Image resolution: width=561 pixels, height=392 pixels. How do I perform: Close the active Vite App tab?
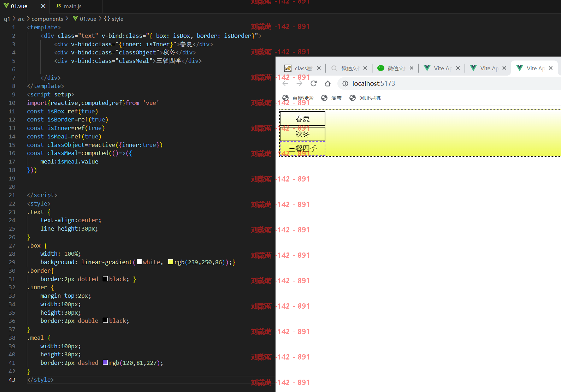551,68
